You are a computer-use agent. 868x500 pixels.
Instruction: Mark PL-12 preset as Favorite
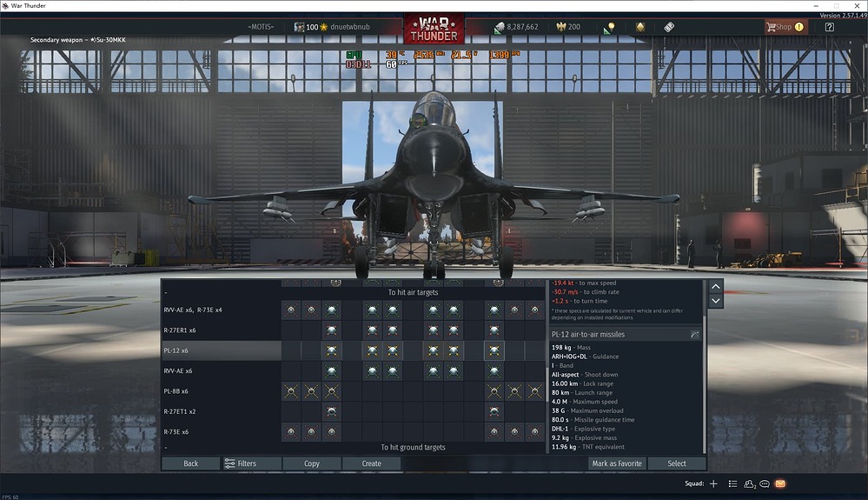tap(617, 463)
